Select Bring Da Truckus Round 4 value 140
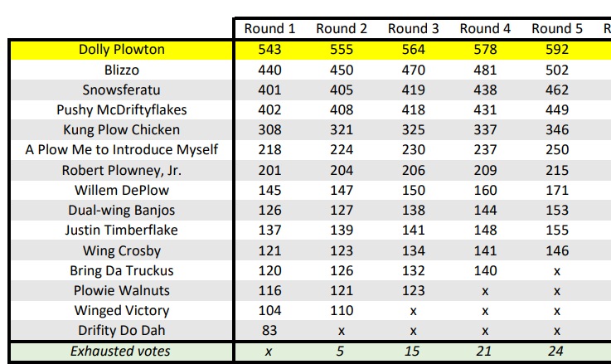611x364 pixels. pos(486,270)
